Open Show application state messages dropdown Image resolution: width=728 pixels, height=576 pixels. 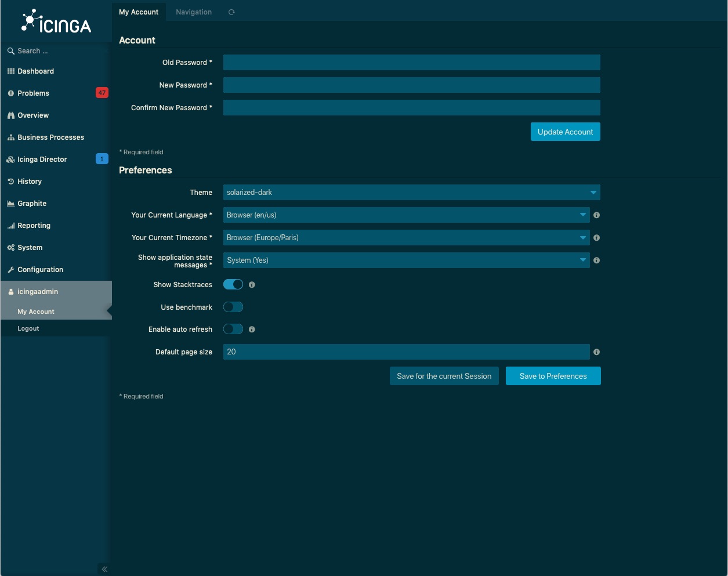(x=407, y=260)
